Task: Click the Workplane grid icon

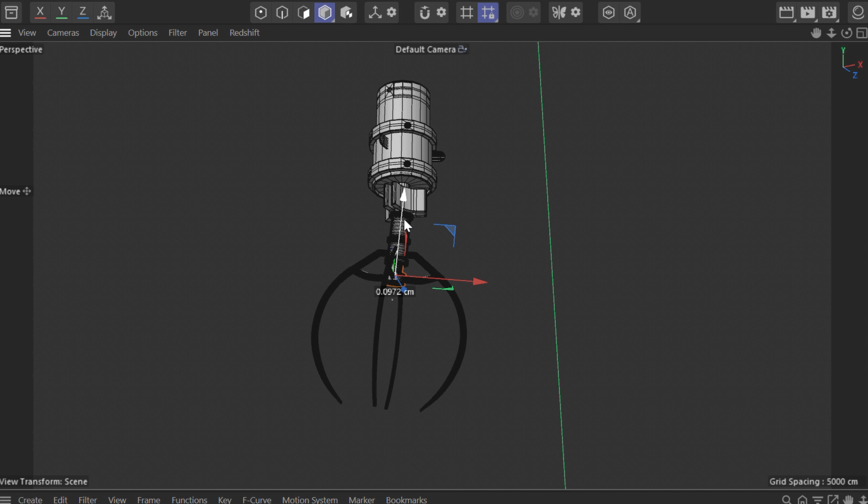Action: click(x=467, y=13)
